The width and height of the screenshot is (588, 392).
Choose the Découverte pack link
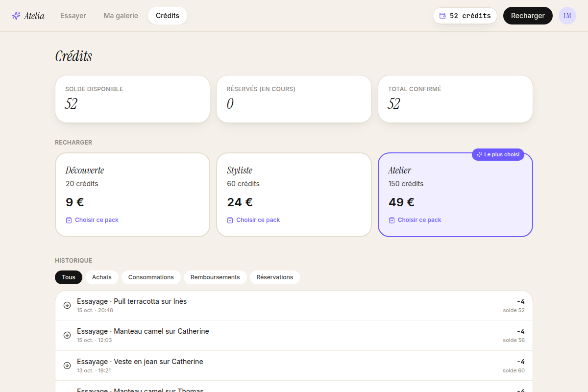92,220
